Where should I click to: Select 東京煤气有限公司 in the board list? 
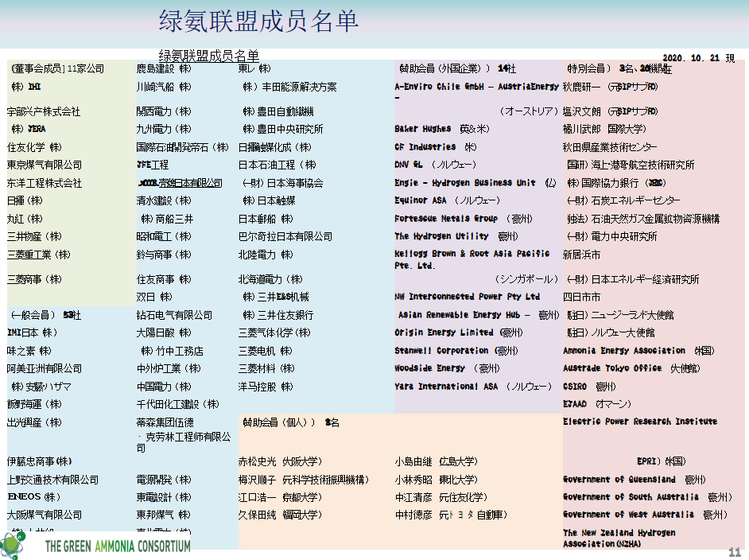coord(45,165)
